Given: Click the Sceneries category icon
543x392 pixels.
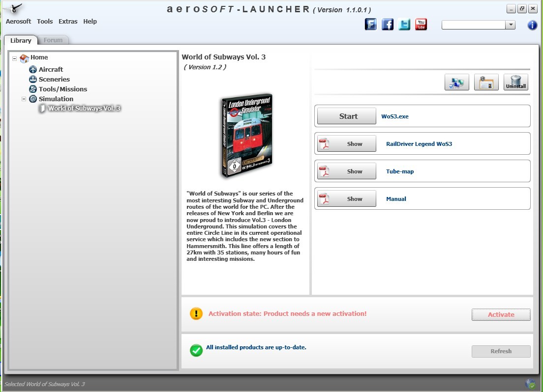Looking at the screenshot, I should point(33,79).
